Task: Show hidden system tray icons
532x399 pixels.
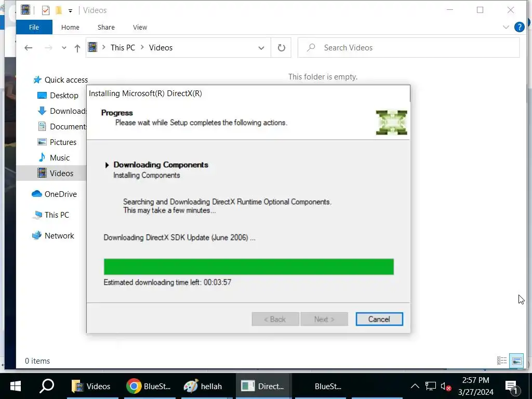Action: point(415,386)
